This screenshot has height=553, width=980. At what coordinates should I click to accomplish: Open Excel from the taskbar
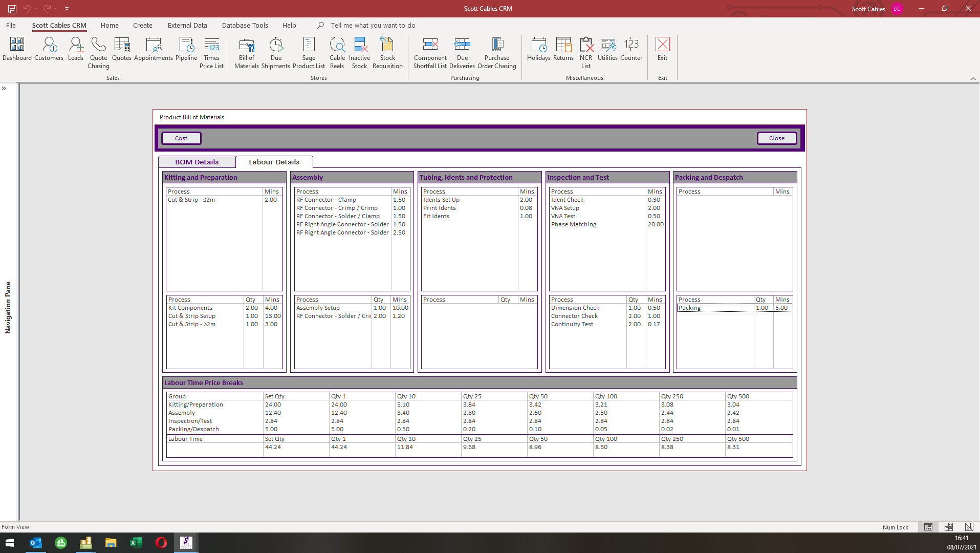coord(136,543)
